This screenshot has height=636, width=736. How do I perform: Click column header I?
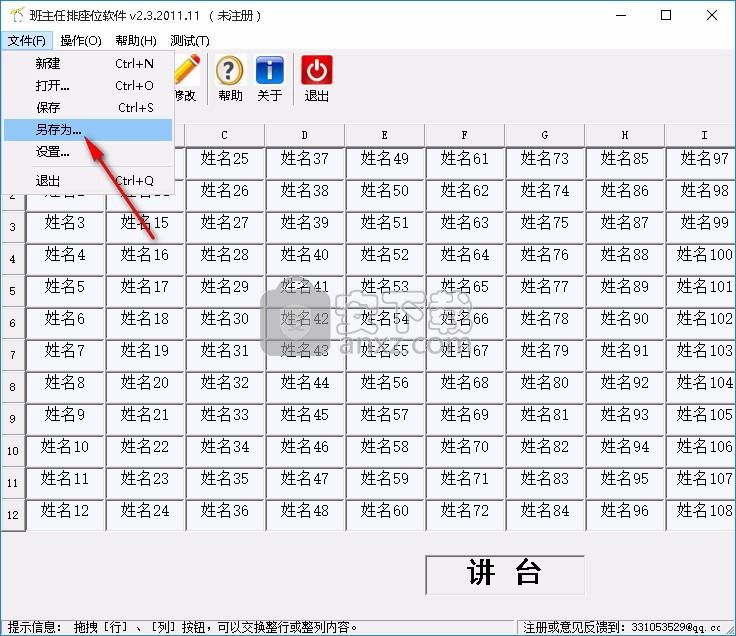701,135
